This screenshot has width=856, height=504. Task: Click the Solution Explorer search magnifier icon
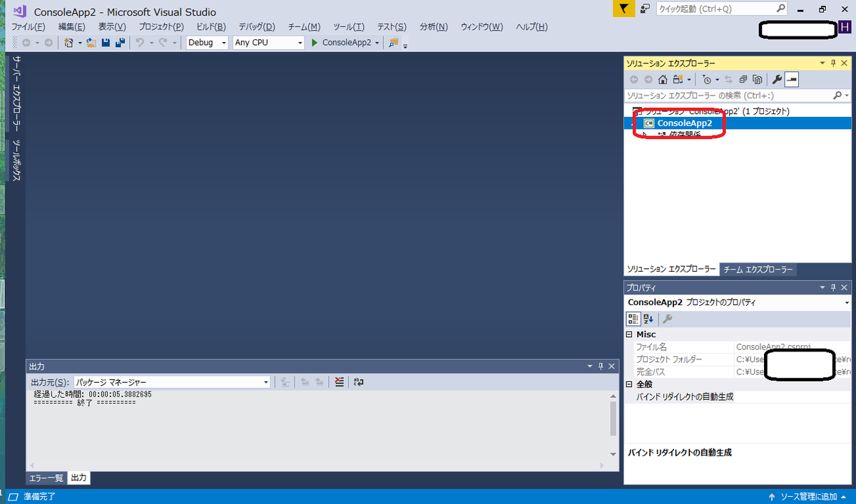837,95
